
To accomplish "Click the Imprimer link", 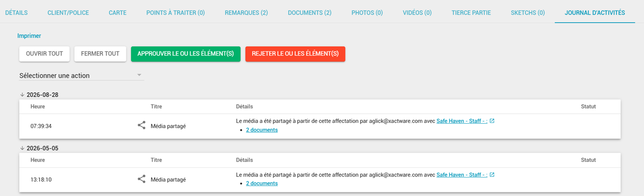I will click(29, 36).
